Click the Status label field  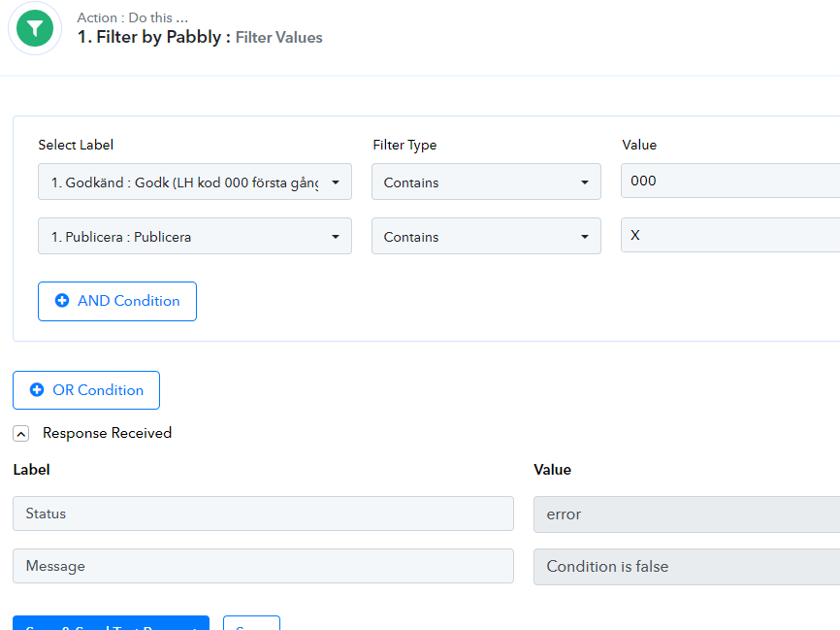tap(263, 514)
